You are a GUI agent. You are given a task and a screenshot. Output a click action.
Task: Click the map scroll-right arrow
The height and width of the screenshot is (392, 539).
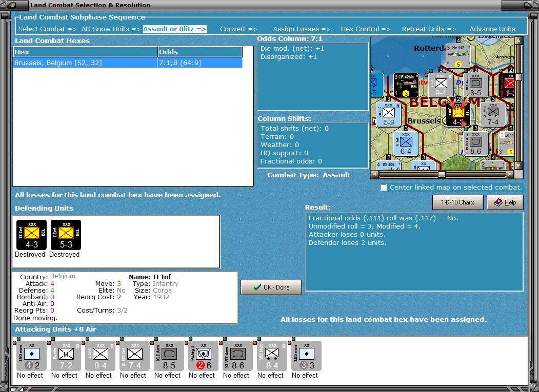510,175
